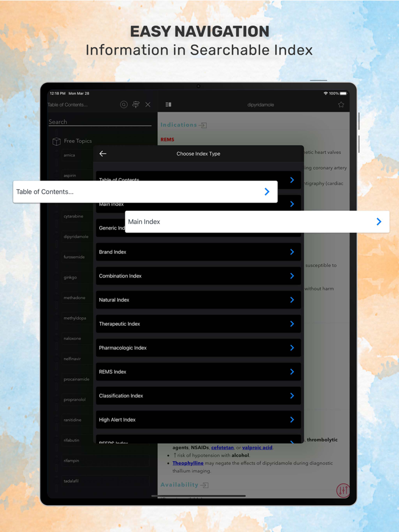Follow the Theophylline link
The image size is (399, 532).
[188, 463]
